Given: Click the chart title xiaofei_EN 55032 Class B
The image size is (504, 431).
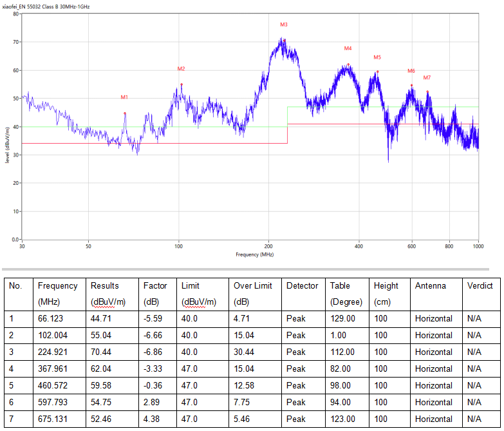Looking at the screenshot, I should 46,6.
